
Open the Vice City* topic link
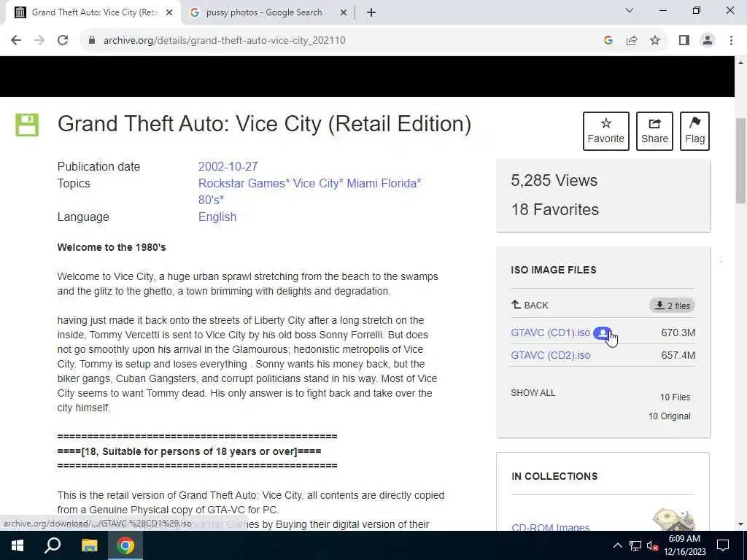tap(318, 183)
